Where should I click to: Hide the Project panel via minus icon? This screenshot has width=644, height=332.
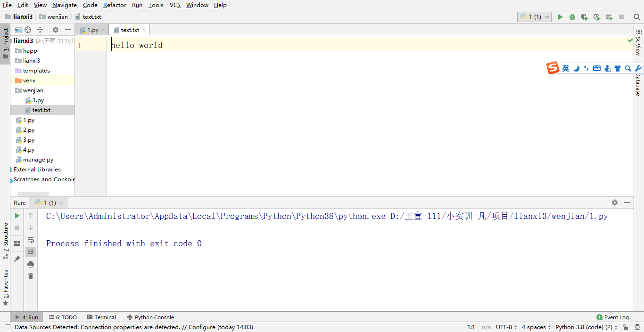(x=68, y=30)
